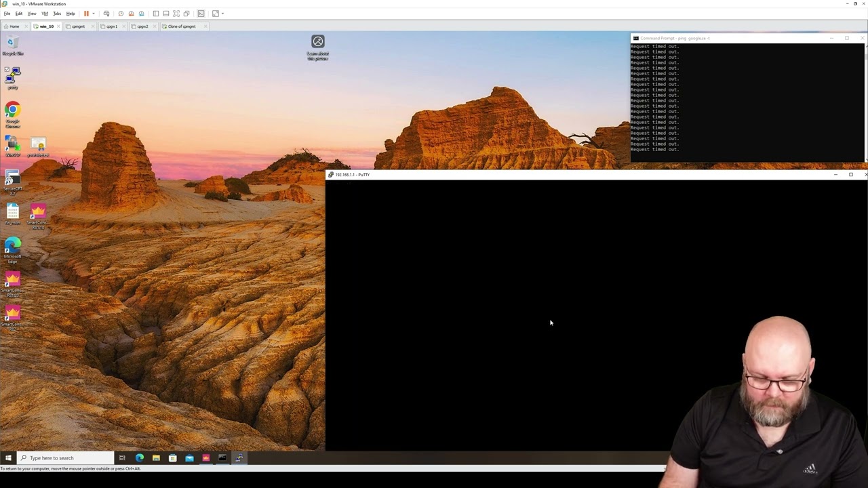The image size is (868, 488).
Task: Click the Type here to search box
Action: click(65, 458)
